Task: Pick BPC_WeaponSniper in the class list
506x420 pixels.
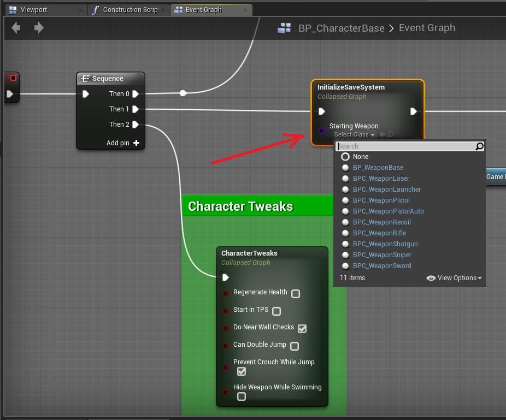Action: tap(382, 255)
